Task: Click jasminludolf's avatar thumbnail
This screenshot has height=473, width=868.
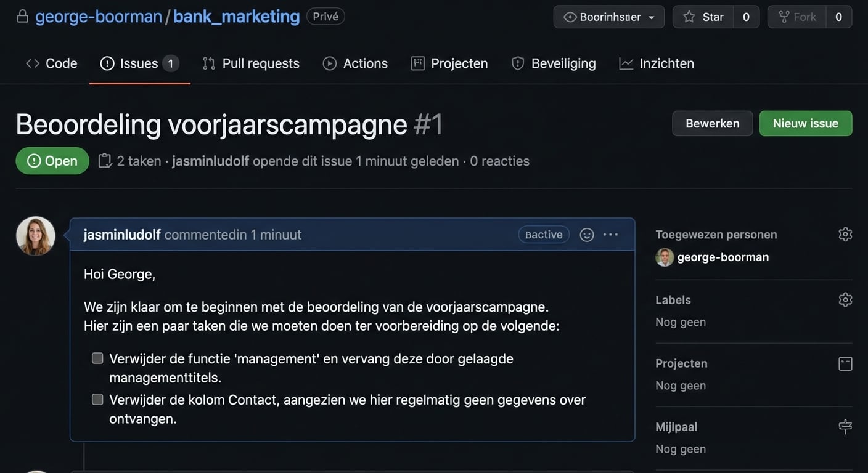Action: (x=35, y=235)
